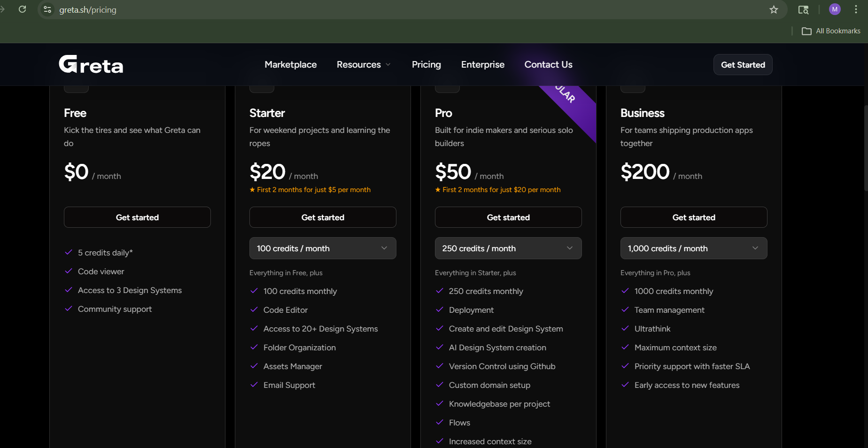Bookmark this page with the star icon
Viewport: 868px width, 448px height.
[x=774, y=9]
